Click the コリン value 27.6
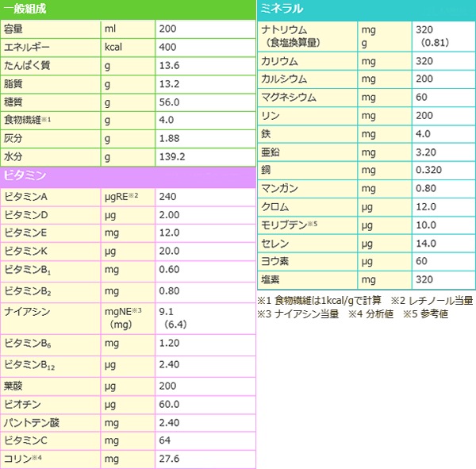Viewport: 476px width, 469px height. [x=170, y=459]
